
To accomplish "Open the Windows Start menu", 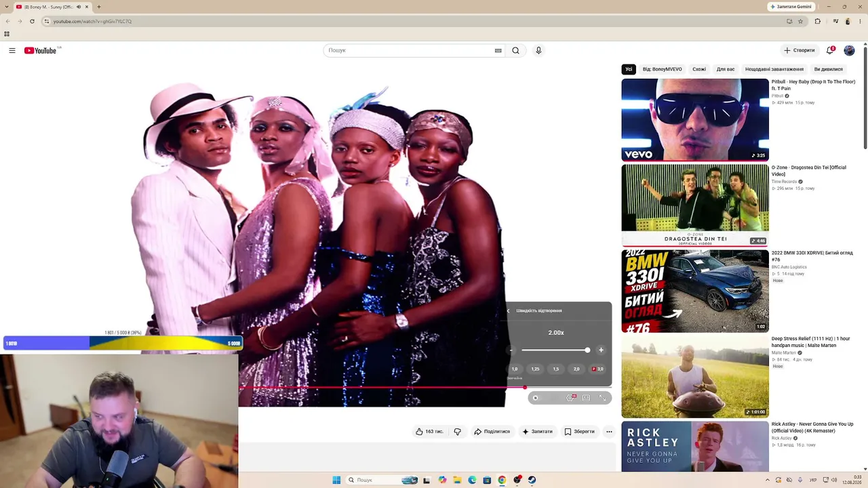I will 336,480.
